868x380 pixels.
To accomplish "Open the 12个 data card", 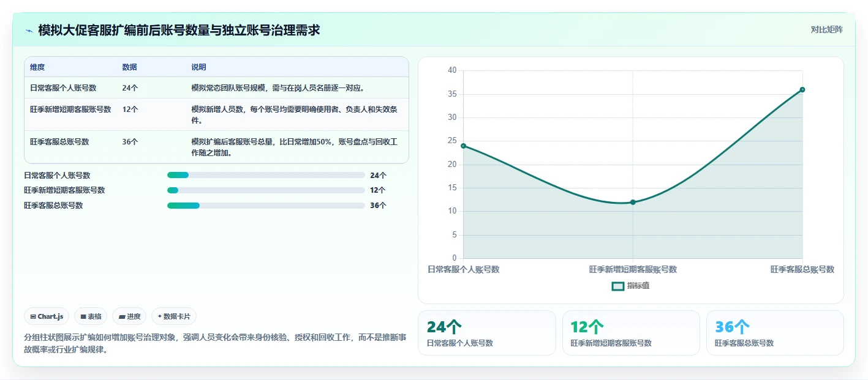I will click(631, 333).
